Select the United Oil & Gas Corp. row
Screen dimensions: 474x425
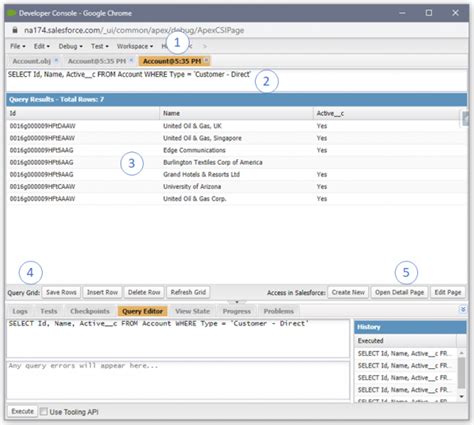pos(236,199)
